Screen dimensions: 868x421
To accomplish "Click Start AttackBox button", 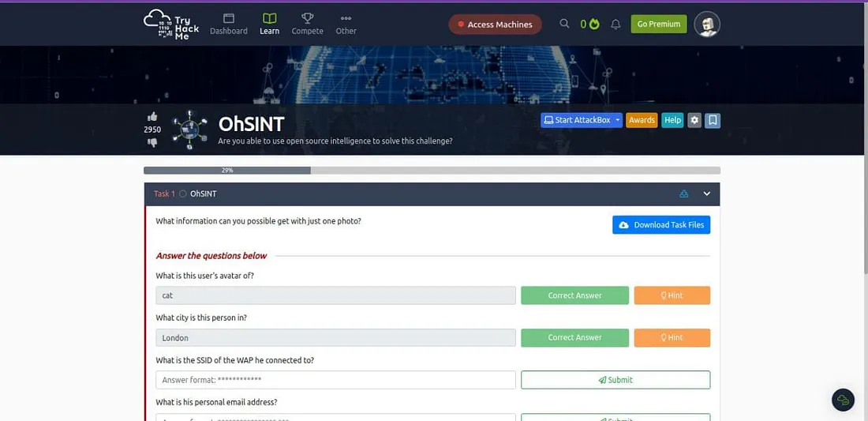I will 576,120.
